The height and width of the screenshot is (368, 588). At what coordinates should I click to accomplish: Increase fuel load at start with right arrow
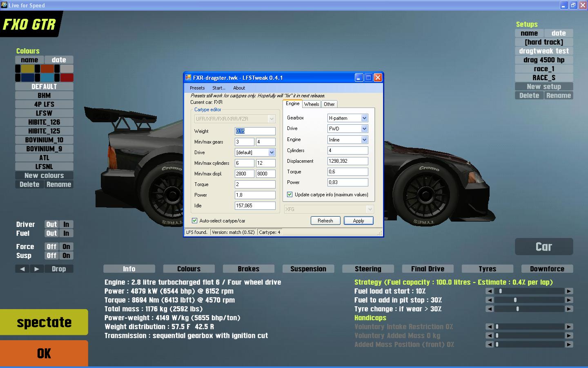click(569, 291)
